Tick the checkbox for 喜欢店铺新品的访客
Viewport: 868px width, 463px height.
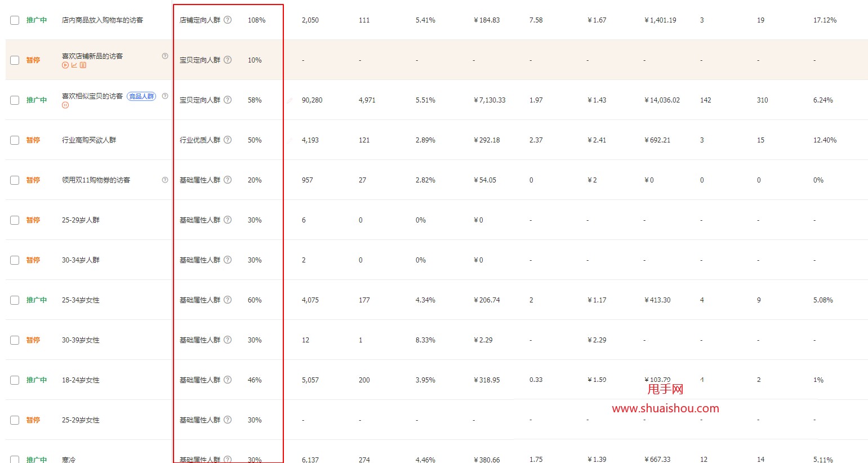click(15, 60)
